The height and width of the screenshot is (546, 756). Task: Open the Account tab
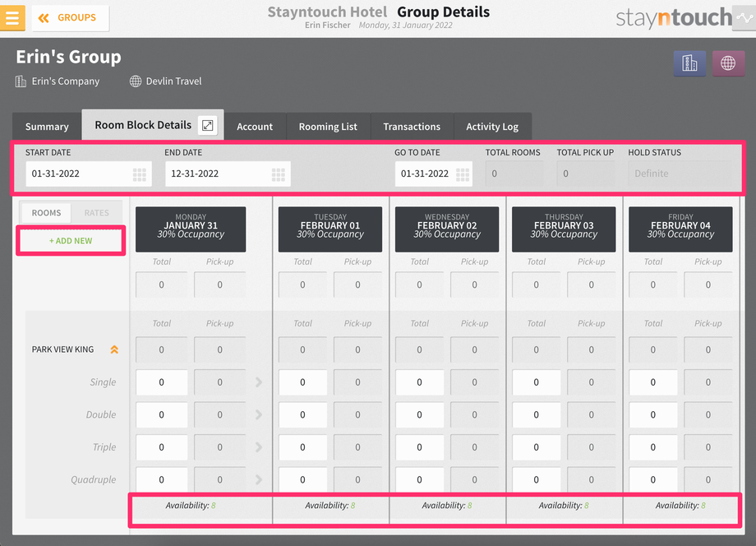point(255,127)
